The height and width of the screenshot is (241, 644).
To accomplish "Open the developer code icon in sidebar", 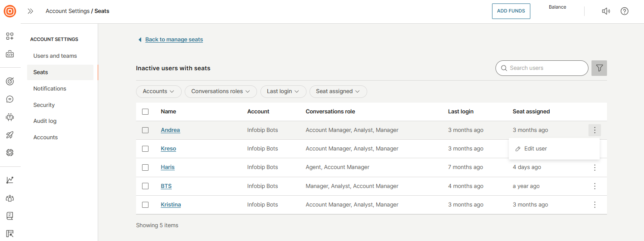I will point(10,54).
